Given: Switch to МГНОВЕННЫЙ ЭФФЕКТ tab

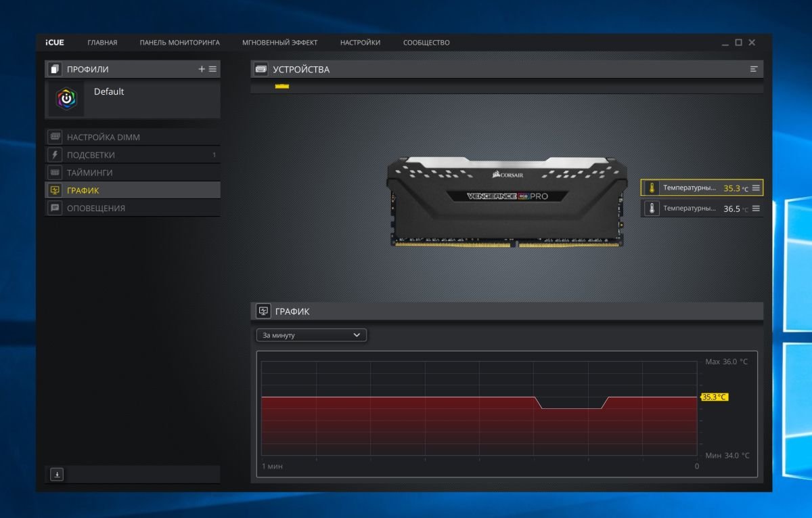Looking at the screenshot, I should [x=280, y=43].
